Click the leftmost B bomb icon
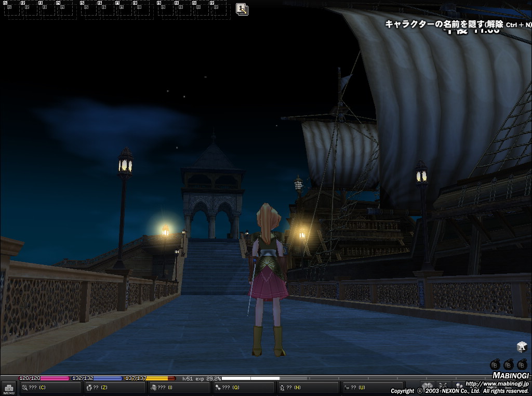Screen dimensions: 532x396 click(495, 365)
